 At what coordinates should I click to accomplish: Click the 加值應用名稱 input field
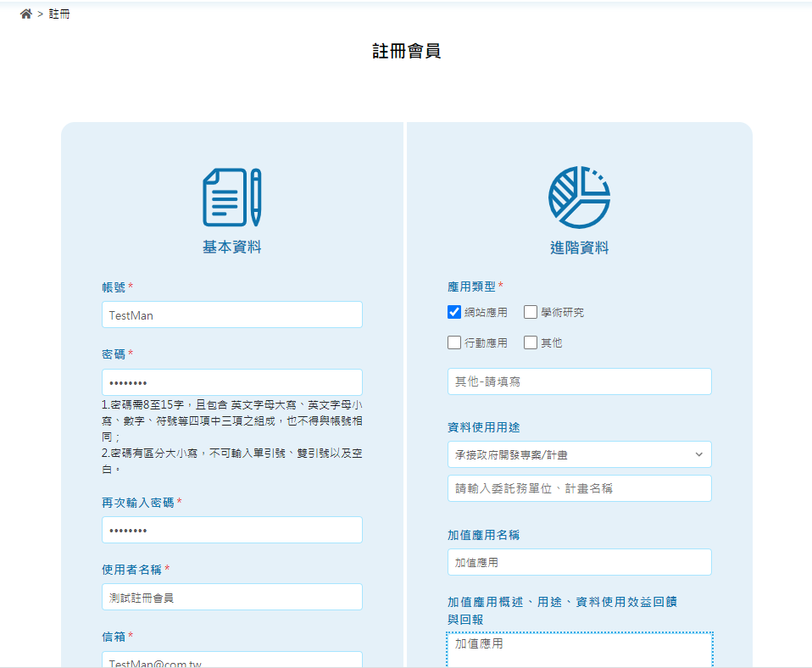(x=579, y=562)
